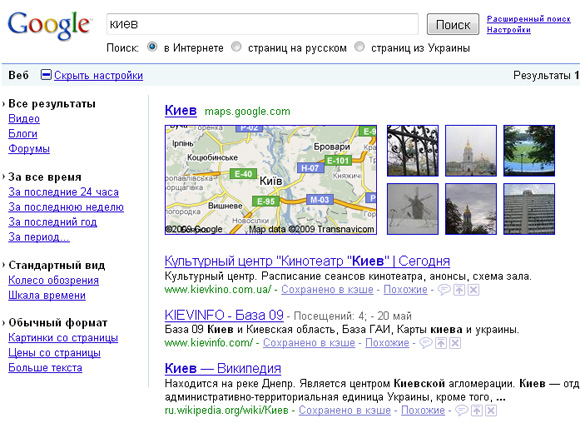580x423 pixels.
Task: Select Обычный формат option
Action: tap(58, 322)
